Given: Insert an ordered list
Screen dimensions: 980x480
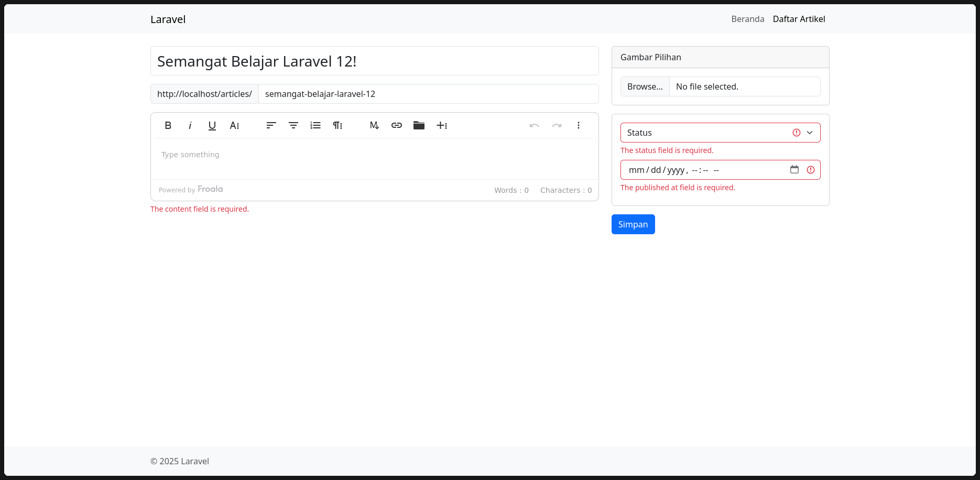Looking at the screenshot, I should [315, 125].
